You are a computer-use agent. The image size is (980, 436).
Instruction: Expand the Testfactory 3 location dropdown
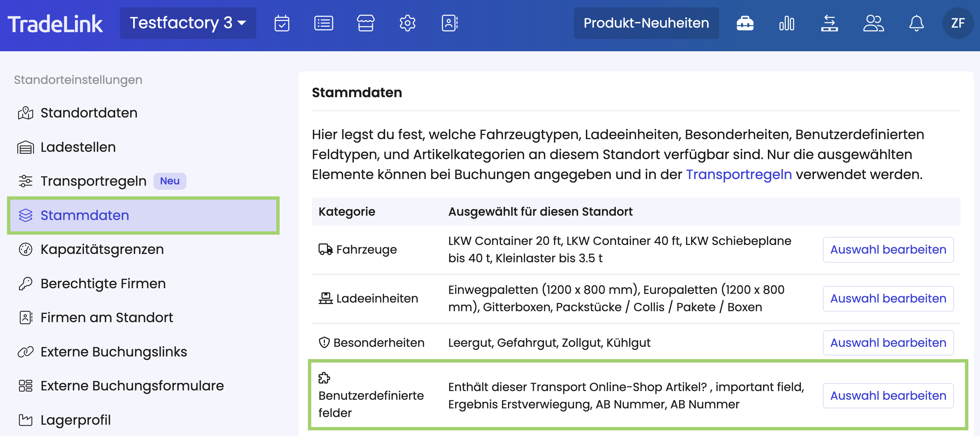[x=187, y=23]
